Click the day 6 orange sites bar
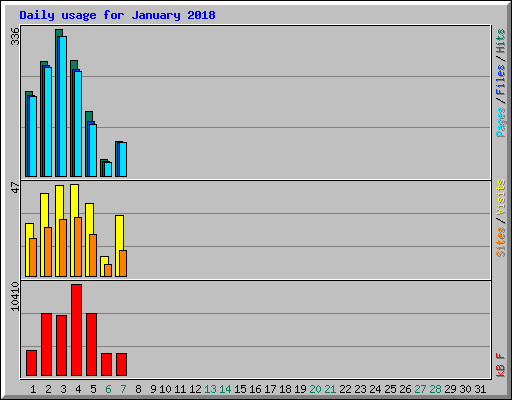 point(108,270)
